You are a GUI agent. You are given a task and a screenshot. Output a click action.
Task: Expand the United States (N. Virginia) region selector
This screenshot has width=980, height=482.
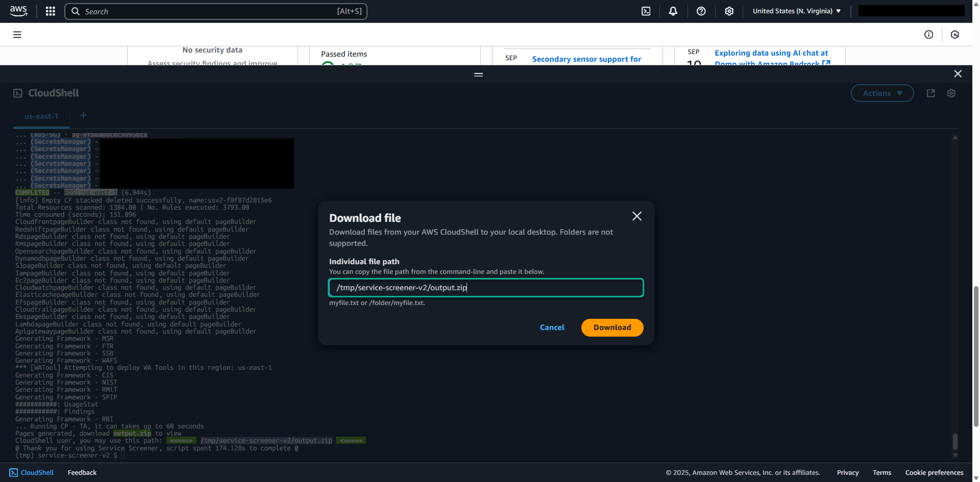coord(796,11)
